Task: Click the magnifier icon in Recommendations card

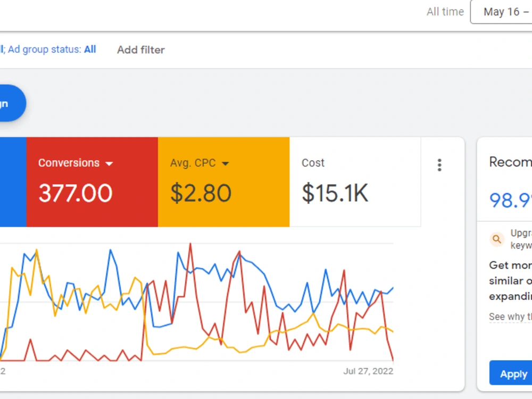Action: click(497, 239)
